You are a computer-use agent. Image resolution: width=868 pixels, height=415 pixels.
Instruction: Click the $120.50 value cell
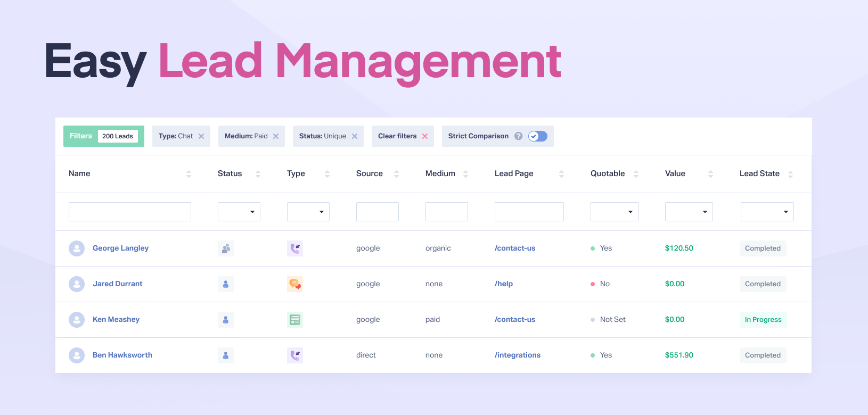tap(679, 248)
